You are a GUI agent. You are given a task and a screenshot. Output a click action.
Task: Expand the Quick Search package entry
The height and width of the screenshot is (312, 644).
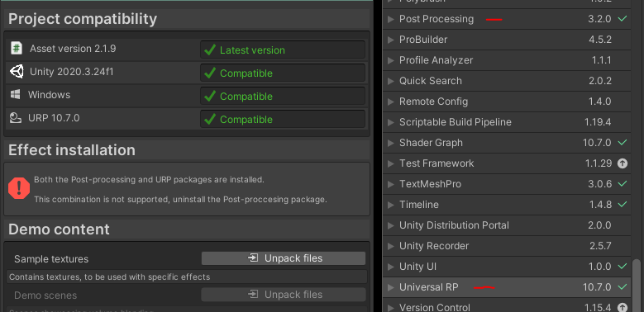[x=390, y=81]
